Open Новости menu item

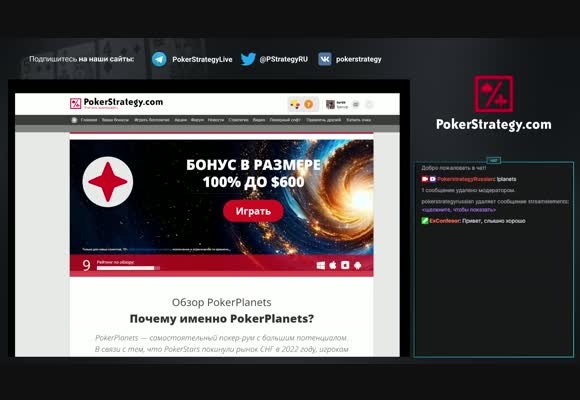[x=216, y=120]
